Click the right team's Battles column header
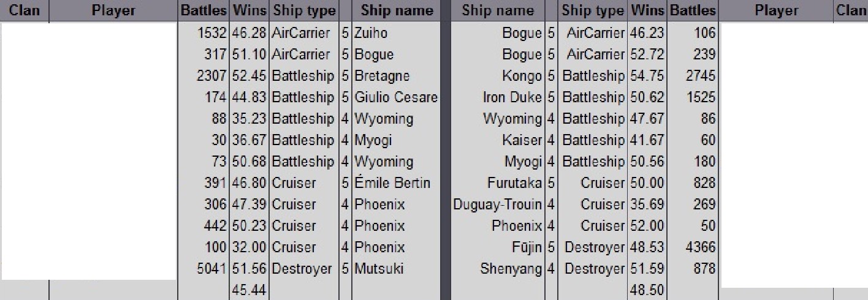Viewport: 868px width, 300px height. pos(692,10)
